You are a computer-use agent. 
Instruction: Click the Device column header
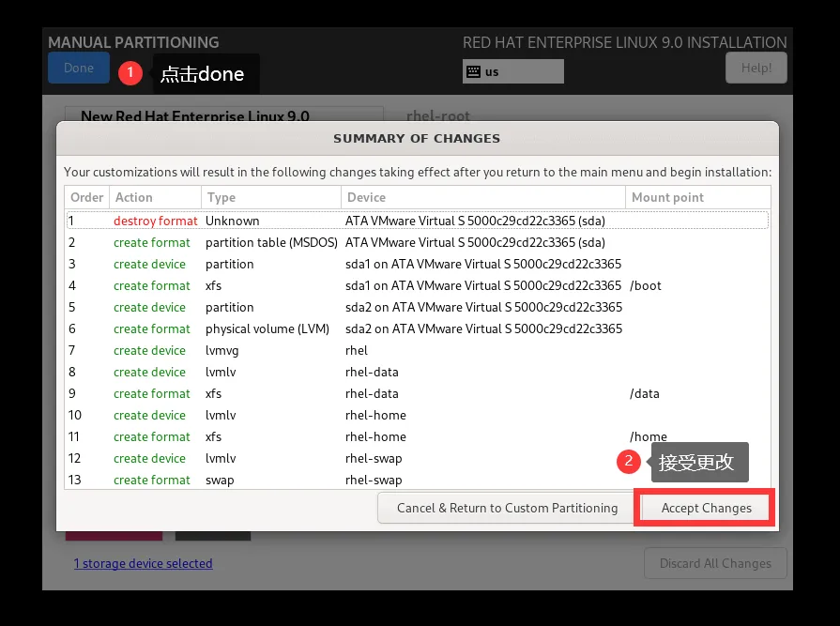(x=483, y=198)
